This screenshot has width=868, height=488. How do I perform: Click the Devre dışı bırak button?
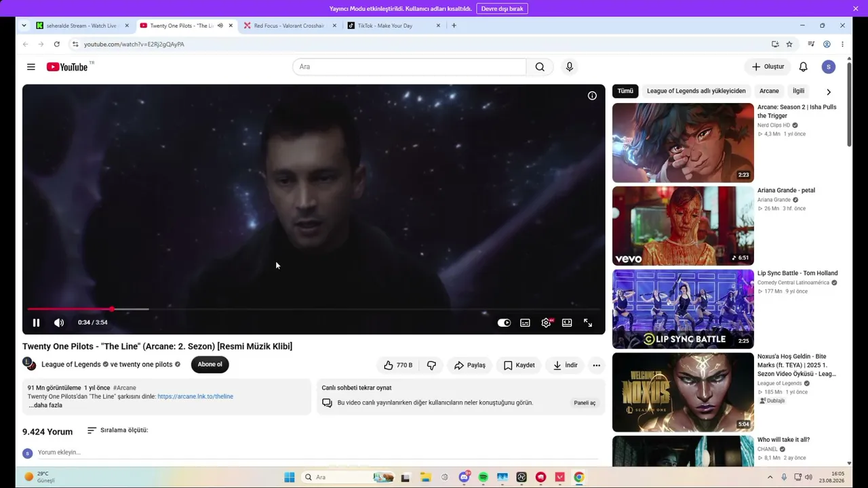[x=502, y=9]
